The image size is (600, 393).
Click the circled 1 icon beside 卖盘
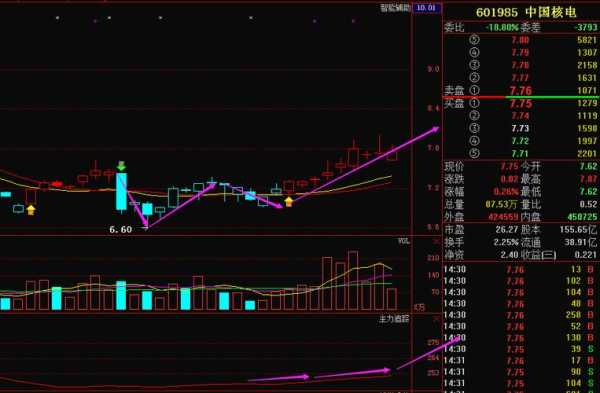[x=474, y=90]
